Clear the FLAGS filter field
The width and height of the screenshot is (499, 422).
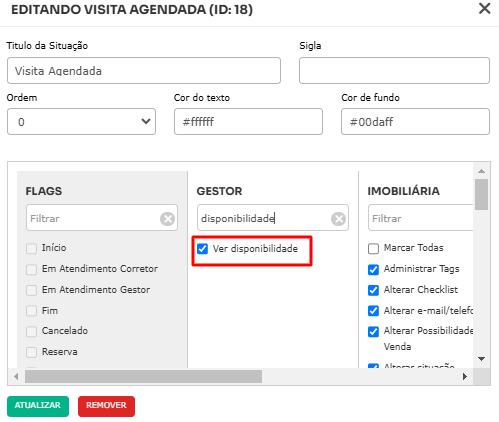[x=167, y=219]
